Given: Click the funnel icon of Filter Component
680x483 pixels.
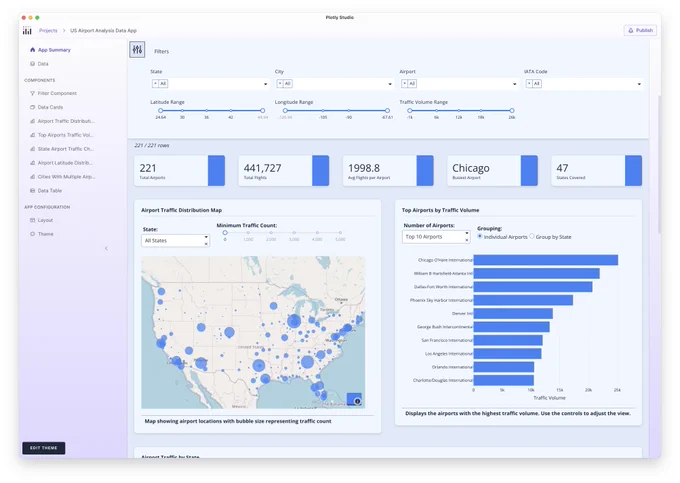Looking at the screenshot, I should 33,93.
